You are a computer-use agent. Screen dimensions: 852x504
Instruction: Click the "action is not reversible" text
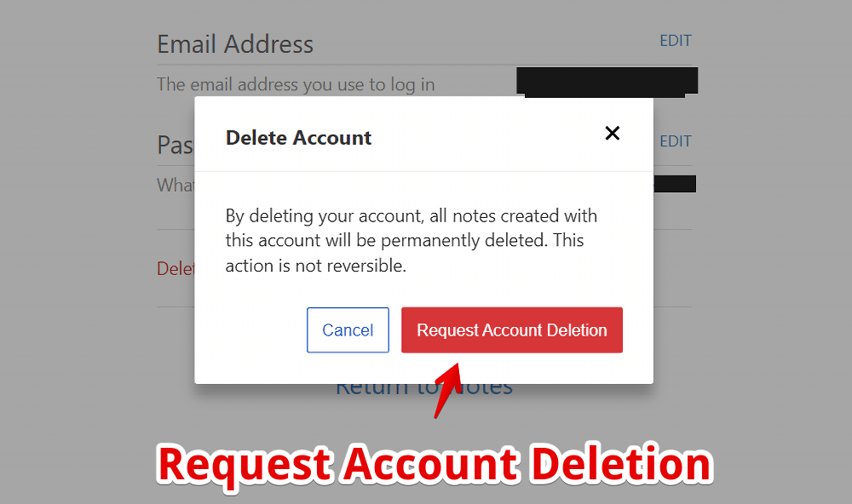point(316,266)
